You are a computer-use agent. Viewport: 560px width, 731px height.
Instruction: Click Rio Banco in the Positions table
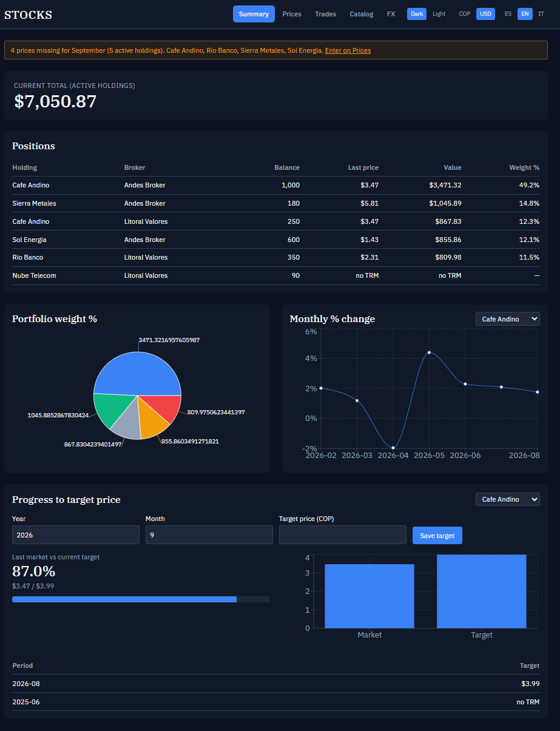[28, 257]
